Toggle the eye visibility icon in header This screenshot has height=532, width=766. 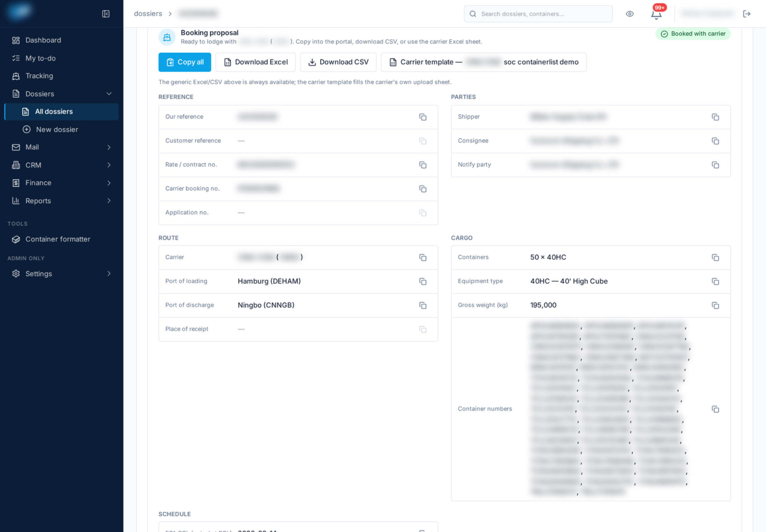click(x=630, y=14)
